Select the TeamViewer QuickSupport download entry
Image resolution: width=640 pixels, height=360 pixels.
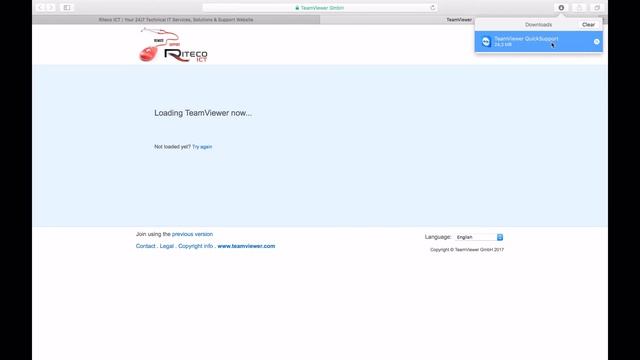pyautogui.click(x=538, y=42)
